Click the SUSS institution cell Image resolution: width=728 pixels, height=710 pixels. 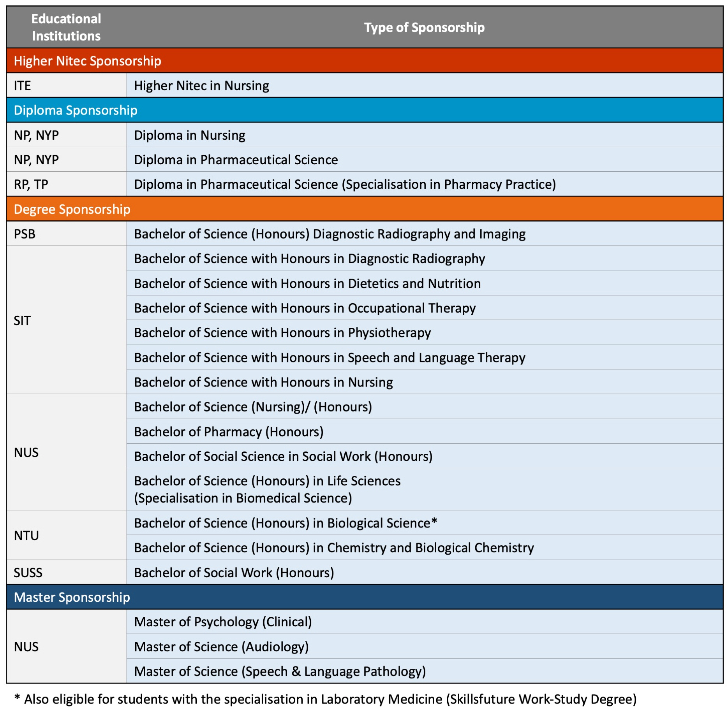point(28,573)
